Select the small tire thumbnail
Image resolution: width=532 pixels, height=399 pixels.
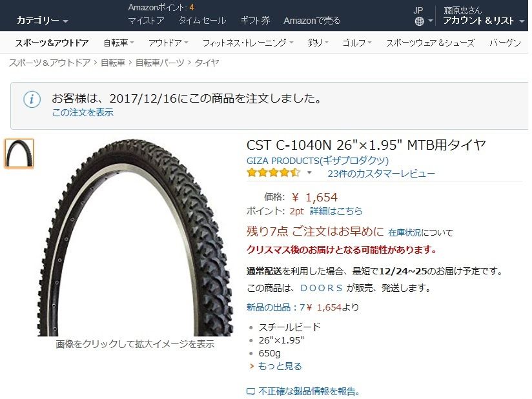coord(19,154)
